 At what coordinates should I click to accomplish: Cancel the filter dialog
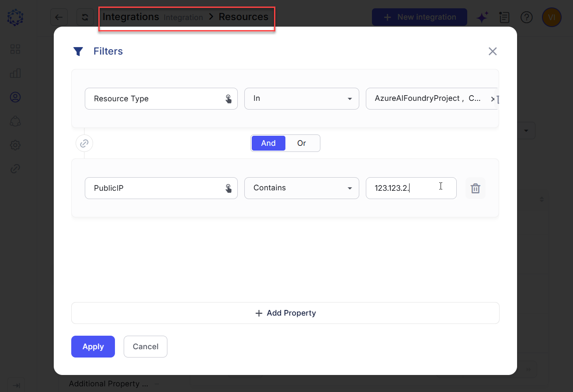click(146, 347)
